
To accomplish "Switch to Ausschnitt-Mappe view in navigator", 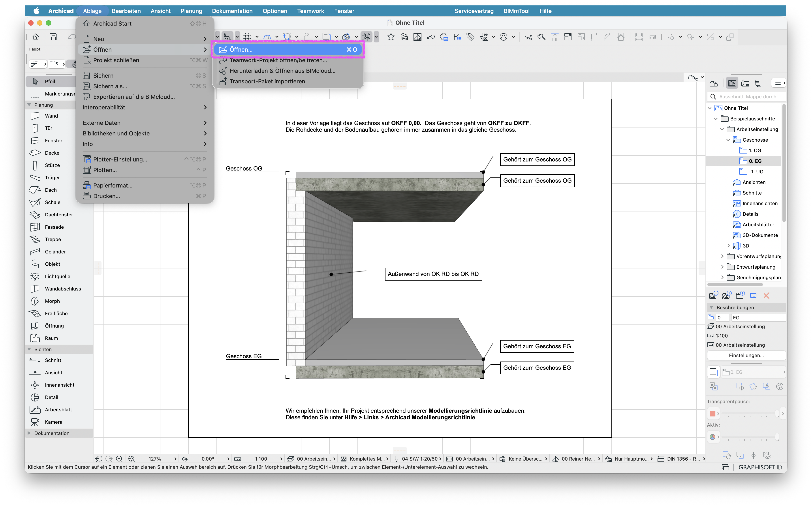I will tap(732, 83).
